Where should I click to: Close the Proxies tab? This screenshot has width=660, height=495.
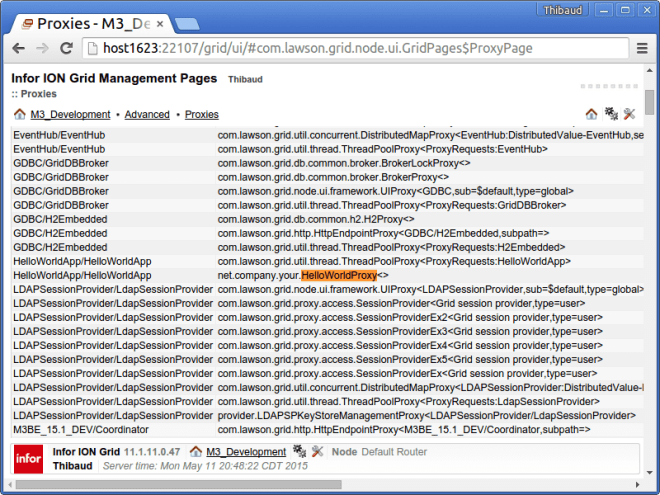click(159, 19)
